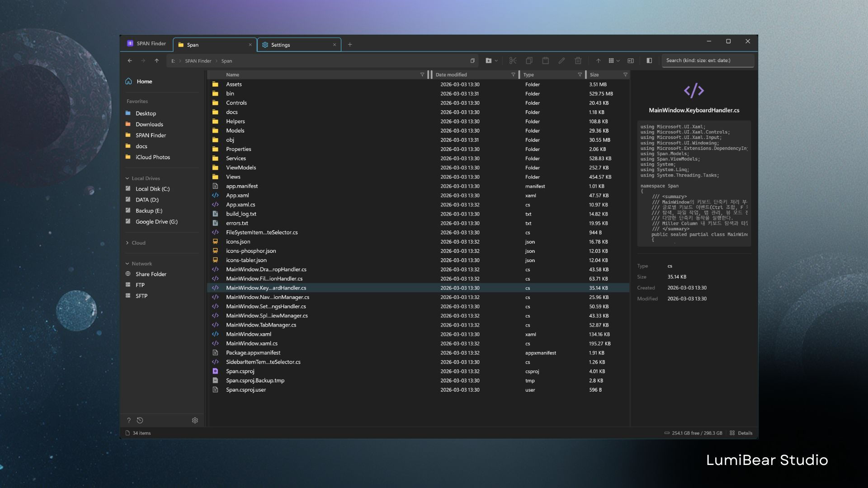Select the Copy icon in the toolbar
The height and width of the screenshot is (488, 868).
click(x=529, y=60)
